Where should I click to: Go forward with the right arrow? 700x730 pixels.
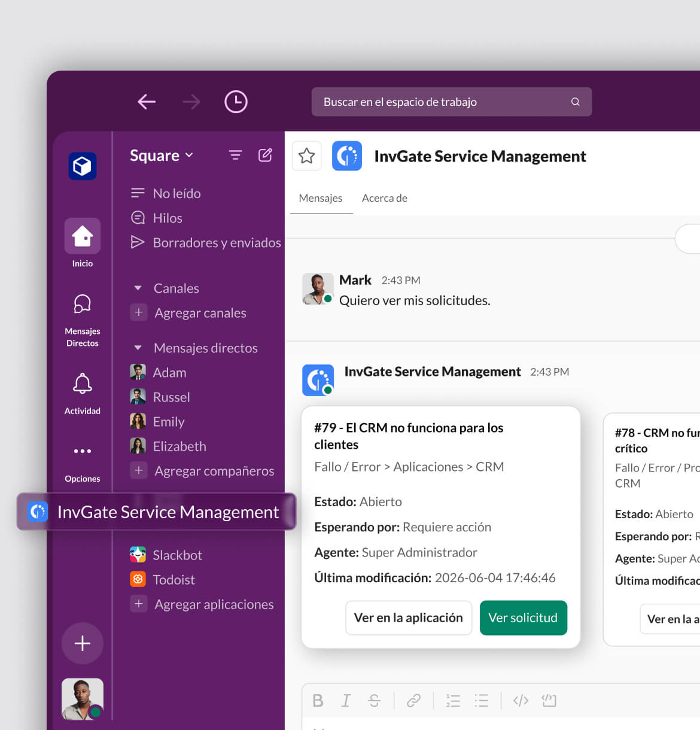[191, 102]
